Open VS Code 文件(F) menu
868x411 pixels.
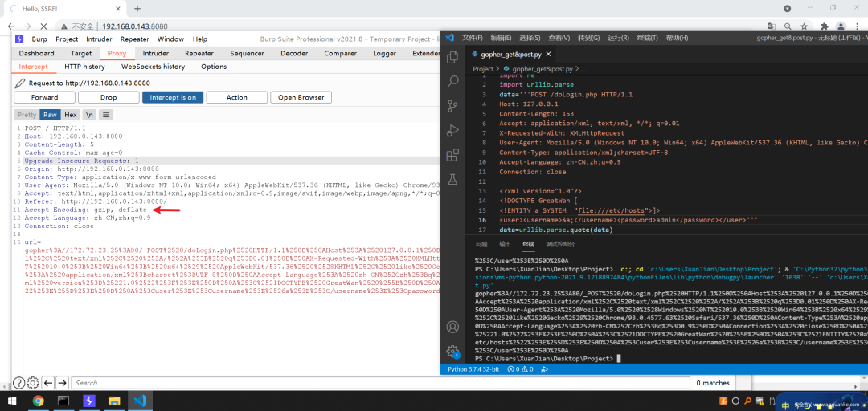pyautogui.click(x=473, y=38)
